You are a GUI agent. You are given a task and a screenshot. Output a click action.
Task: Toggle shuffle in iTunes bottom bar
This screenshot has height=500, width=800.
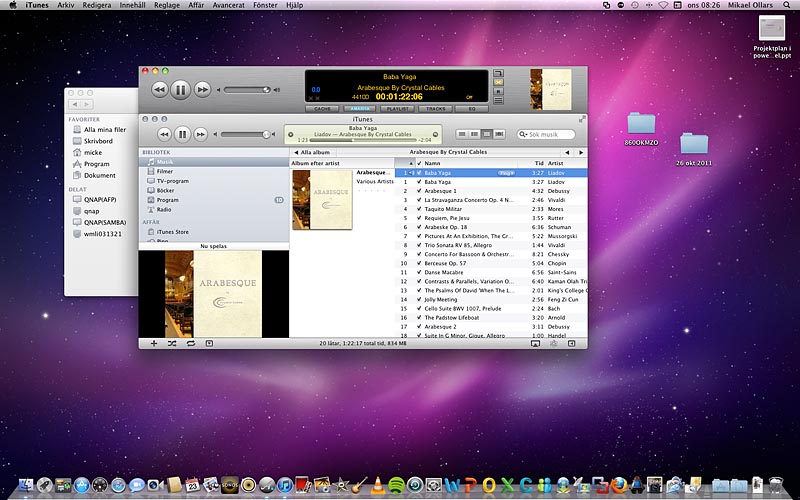(172, 343)
